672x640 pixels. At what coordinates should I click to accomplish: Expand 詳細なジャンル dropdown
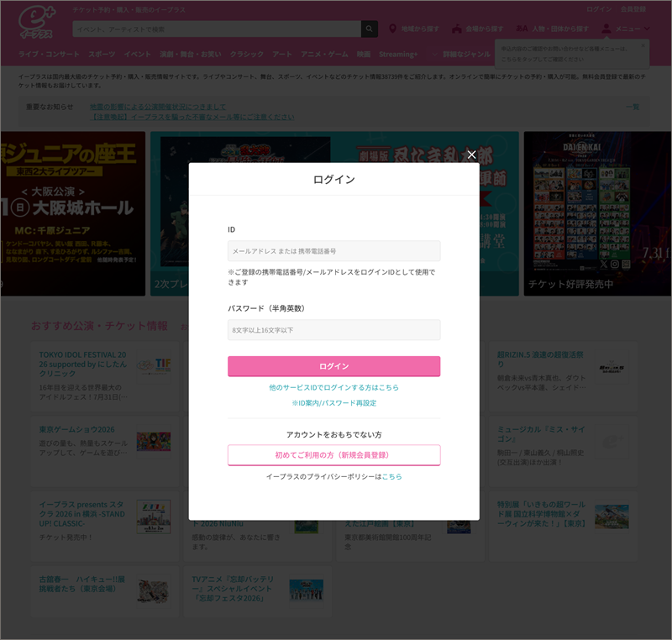[x=461, y=54]
